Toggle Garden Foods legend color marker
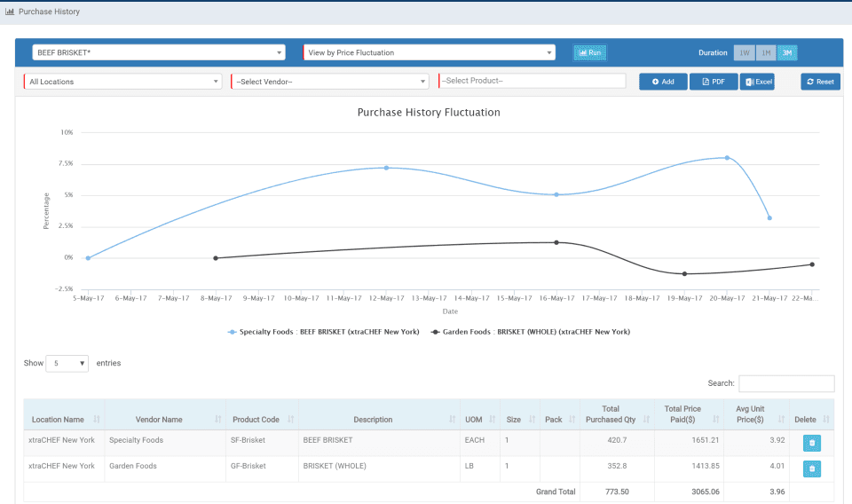Viewport: 852px width, 504px height. (x=435, y=332)
